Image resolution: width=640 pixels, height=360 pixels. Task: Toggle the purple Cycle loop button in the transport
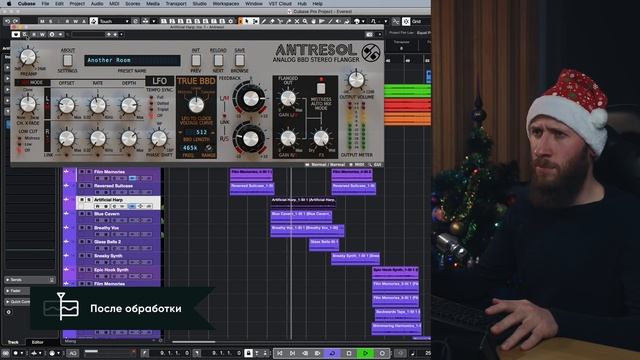(332, 353)
